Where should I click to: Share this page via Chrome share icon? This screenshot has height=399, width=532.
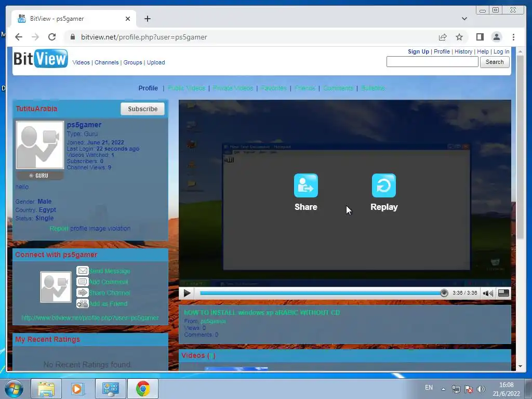[x=443, y=37]
